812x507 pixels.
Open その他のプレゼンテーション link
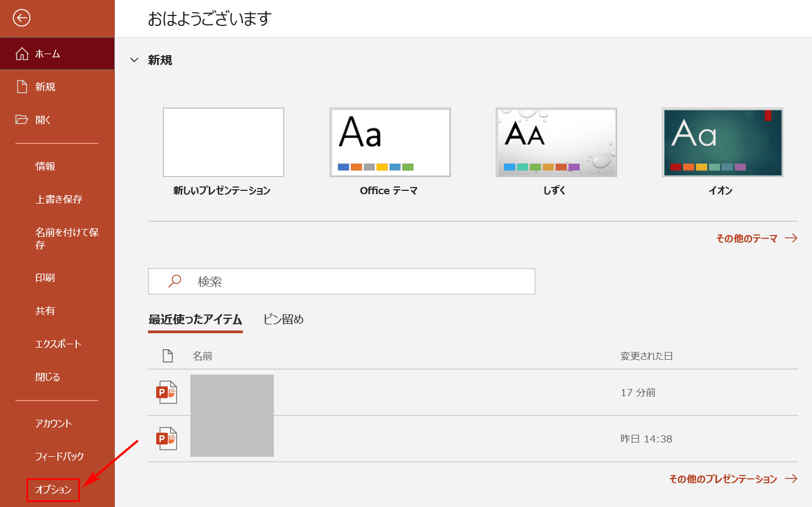tap(723, 479)
